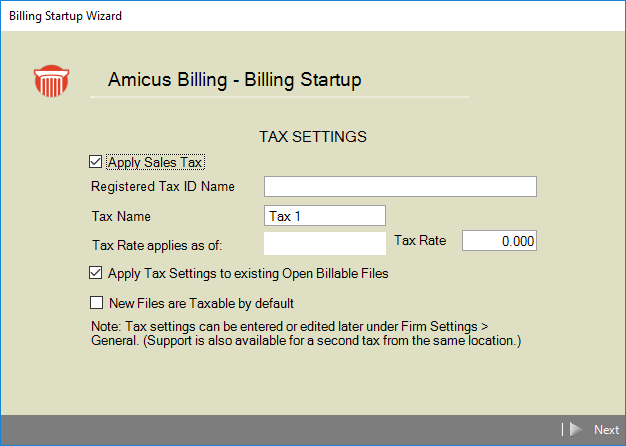Focus the Tax Name field showing Tax 1
The image size is (626, 446).
[x=325, y=216]
